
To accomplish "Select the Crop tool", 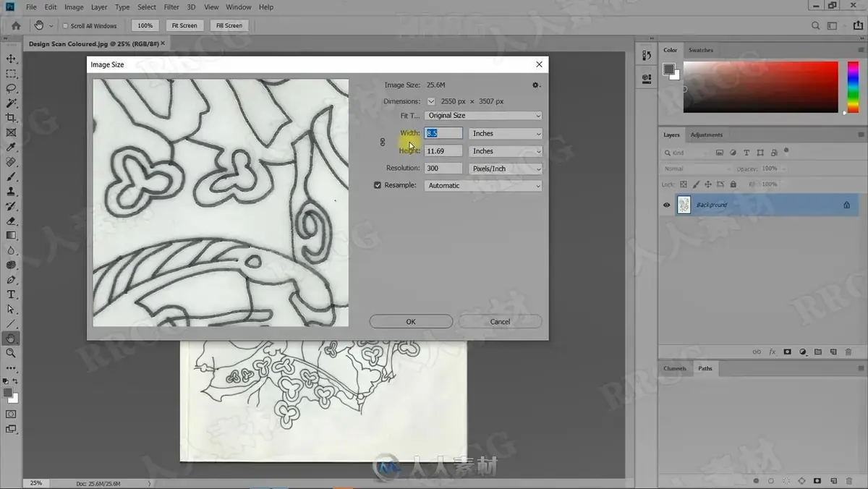I will click(x=11, y=118).
